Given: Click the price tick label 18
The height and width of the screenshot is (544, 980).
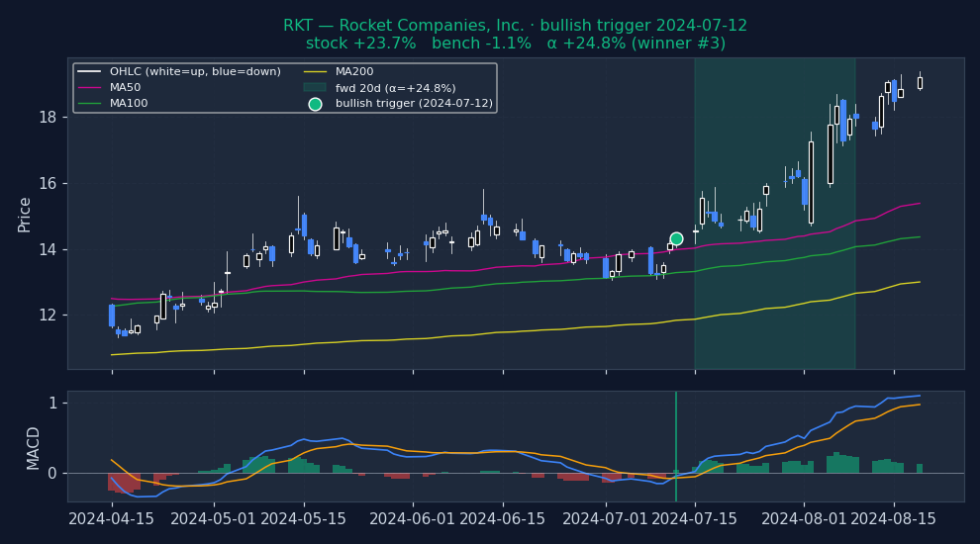Looking at the screenshot, I should (48, 118).
